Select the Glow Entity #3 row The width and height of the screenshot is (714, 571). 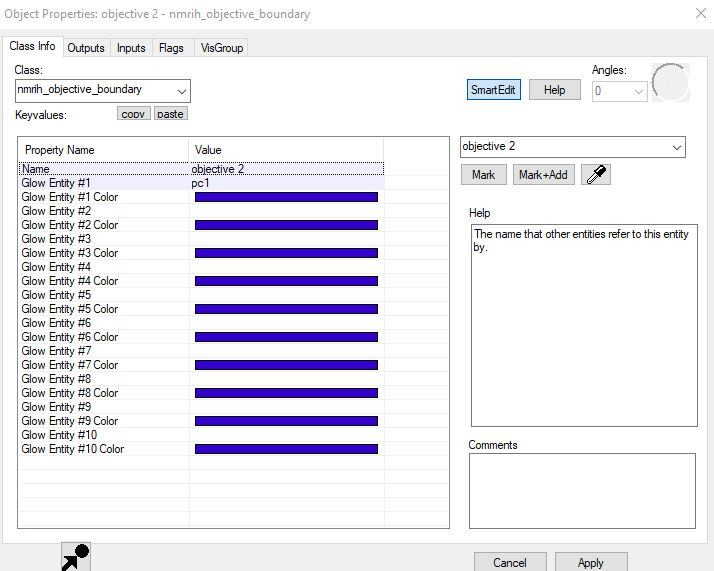pyautogui.click(x=201, y=239)
